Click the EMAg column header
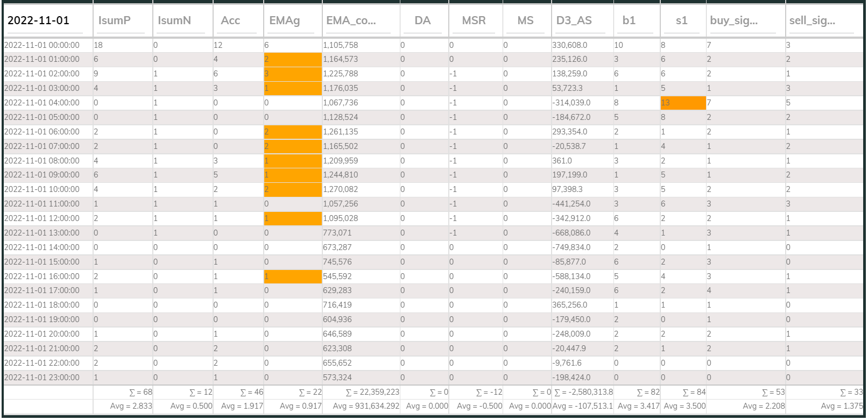Screen dimensions: 868x420 (x=293, y=20)
